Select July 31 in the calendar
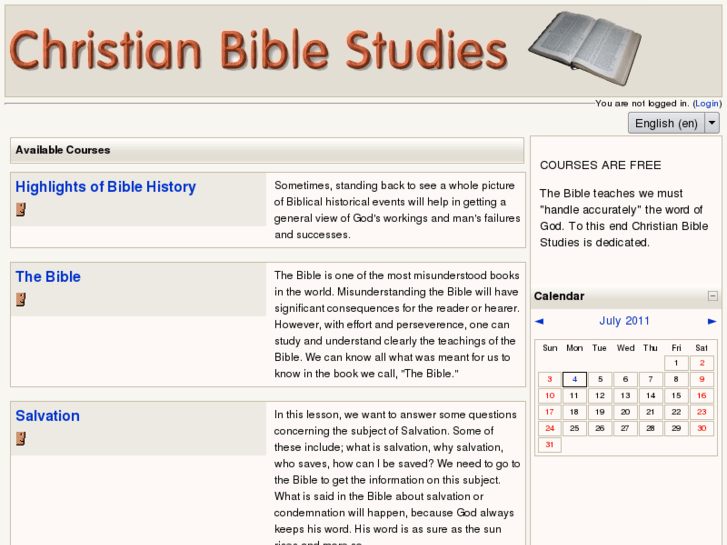The image size is (727, 545). click(x=549, y=445)
